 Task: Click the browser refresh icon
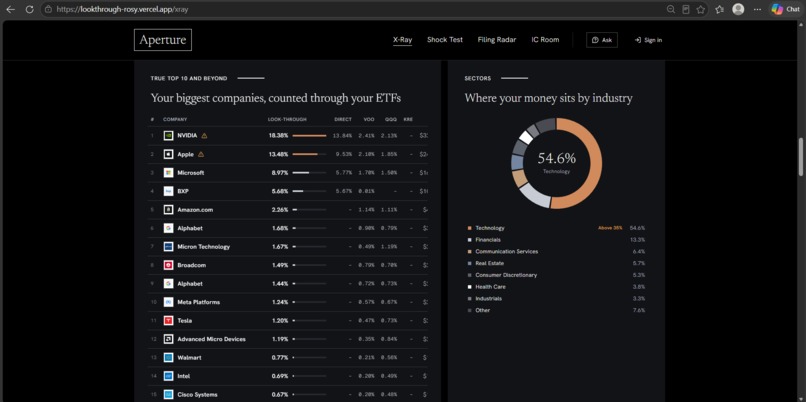29,9
